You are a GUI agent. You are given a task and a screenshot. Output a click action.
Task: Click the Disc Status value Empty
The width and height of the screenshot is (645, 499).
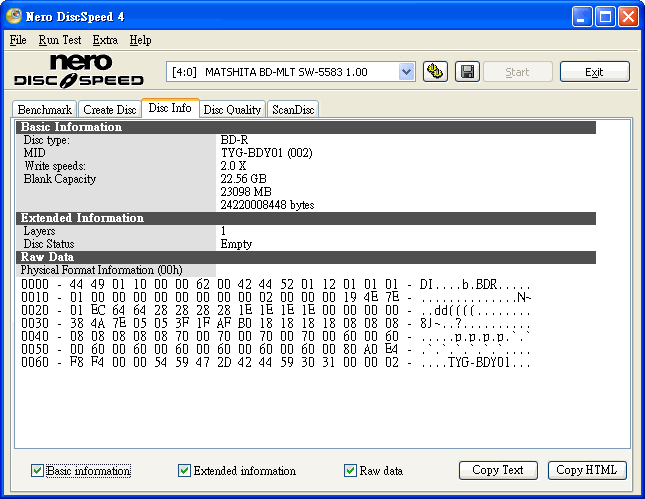coord(236,244)
